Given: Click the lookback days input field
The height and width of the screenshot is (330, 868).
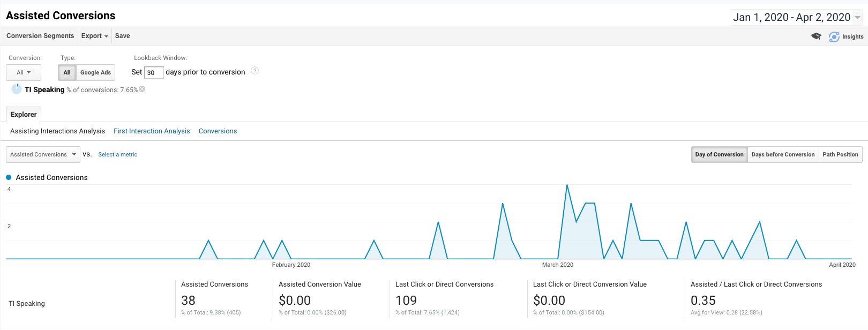Looking at the screenshot, I should (154, 72).
